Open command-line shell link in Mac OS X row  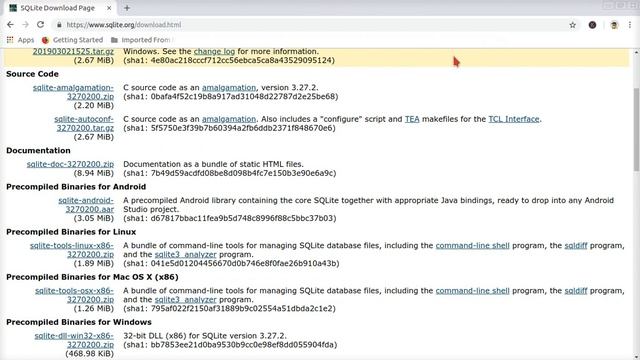pyautogui.click(x=472, y=291)
